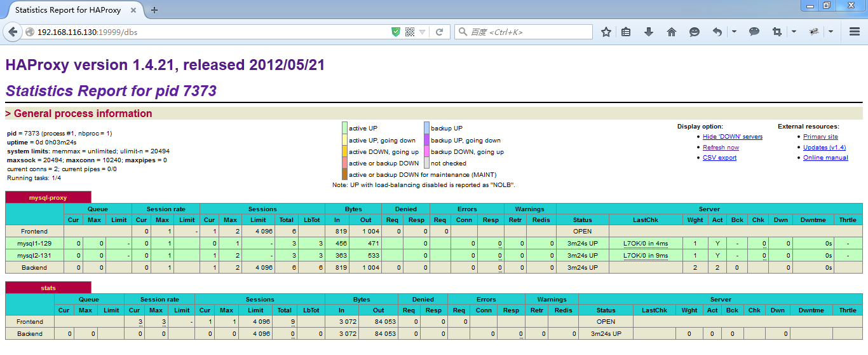Open the CSV export link

720,158
